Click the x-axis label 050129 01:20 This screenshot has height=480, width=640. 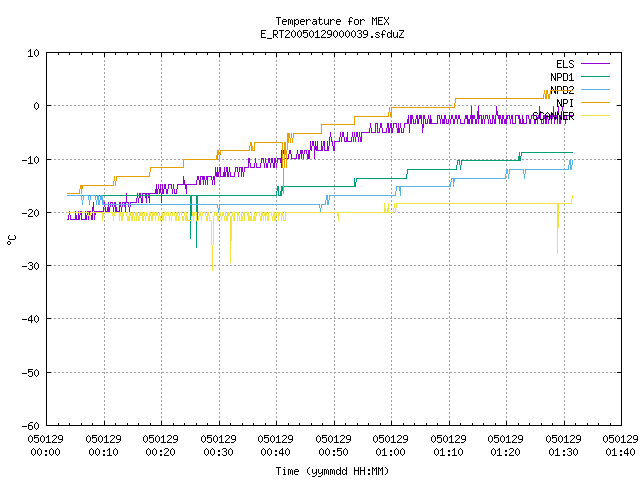click(x=506, y=445)
